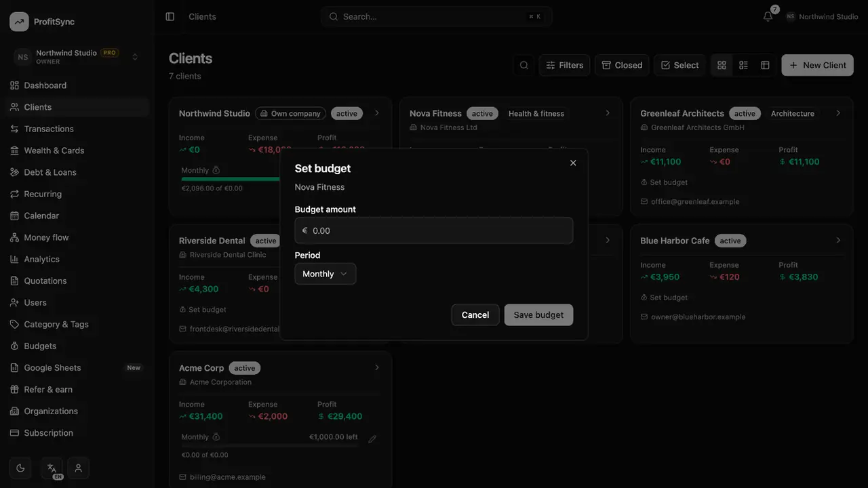Click the Money flow sidebar icon
The image size is (868, 488).
coord(14,237)
